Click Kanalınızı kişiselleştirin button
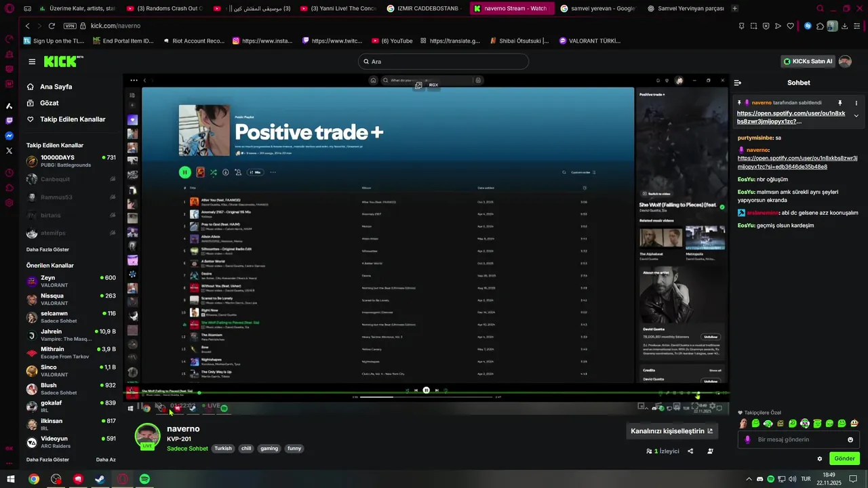868x488 pixels. click(x=671, y=431)
